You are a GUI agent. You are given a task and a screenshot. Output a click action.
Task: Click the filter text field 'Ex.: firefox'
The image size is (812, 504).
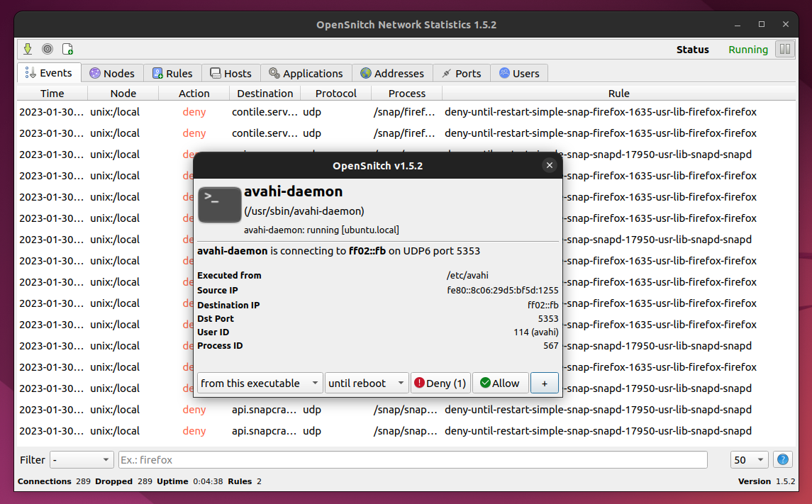[x=413, y=459]
